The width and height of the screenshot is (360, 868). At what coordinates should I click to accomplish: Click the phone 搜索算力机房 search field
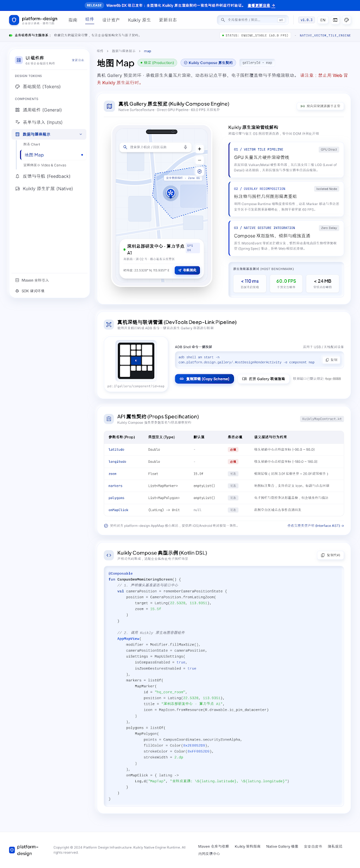click(x=156, y=147)
